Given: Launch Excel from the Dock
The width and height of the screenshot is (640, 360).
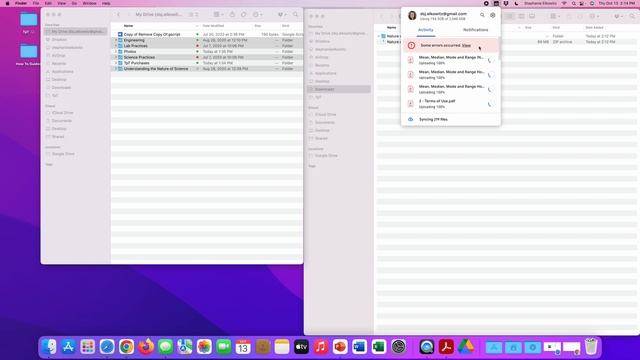Looking at the screenshot, I should click(379, 347).
